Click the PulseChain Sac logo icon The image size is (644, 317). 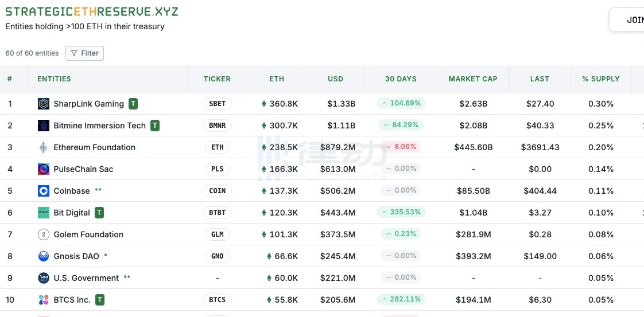(x=44, y=169)
